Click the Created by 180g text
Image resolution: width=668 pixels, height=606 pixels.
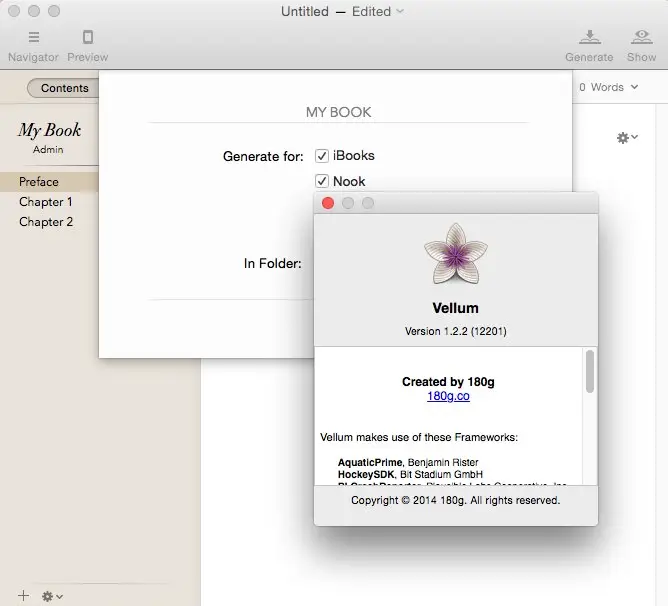point(448,382)
